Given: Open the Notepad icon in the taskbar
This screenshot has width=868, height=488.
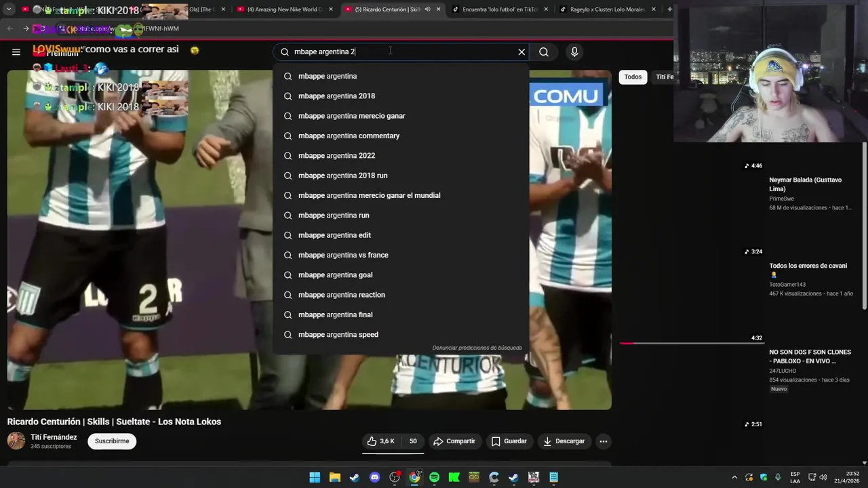Looking at the screenshot, I should [553, 477].
